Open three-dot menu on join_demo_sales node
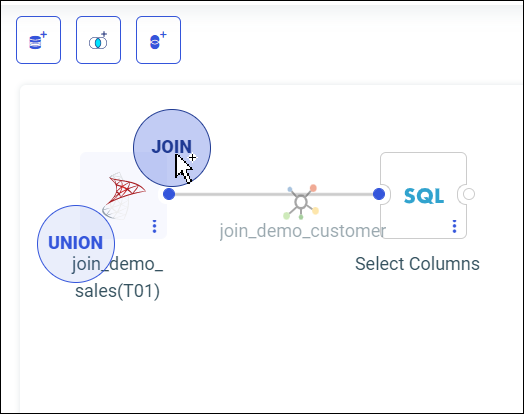The image size is (524, 414). [154, 226]
